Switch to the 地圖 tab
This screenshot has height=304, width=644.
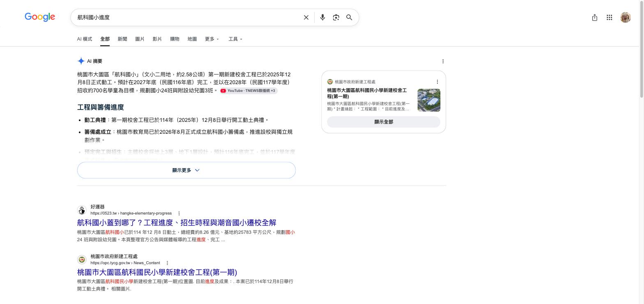point(192,39)
